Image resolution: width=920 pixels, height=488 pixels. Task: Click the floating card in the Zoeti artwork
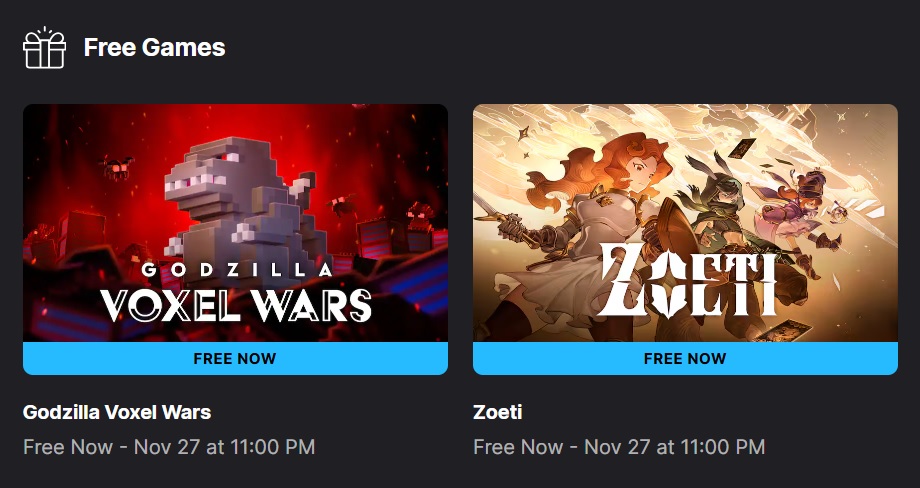coord(742,148)
